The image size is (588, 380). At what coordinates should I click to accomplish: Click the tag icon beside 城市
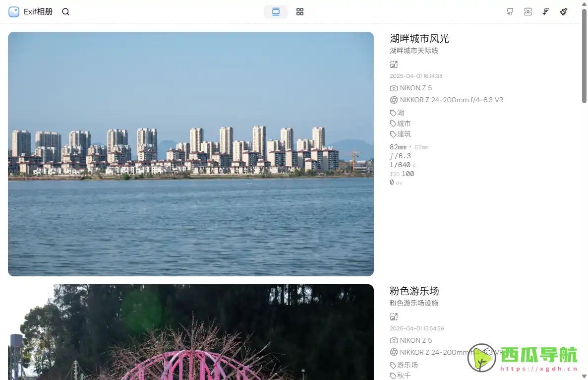tap(393, 124)
